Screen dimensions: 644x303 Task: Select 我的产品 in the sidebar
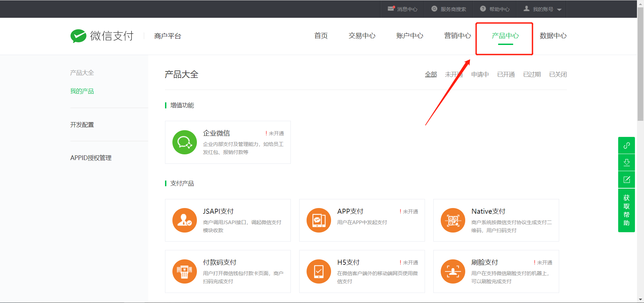(x=82, y=91)
